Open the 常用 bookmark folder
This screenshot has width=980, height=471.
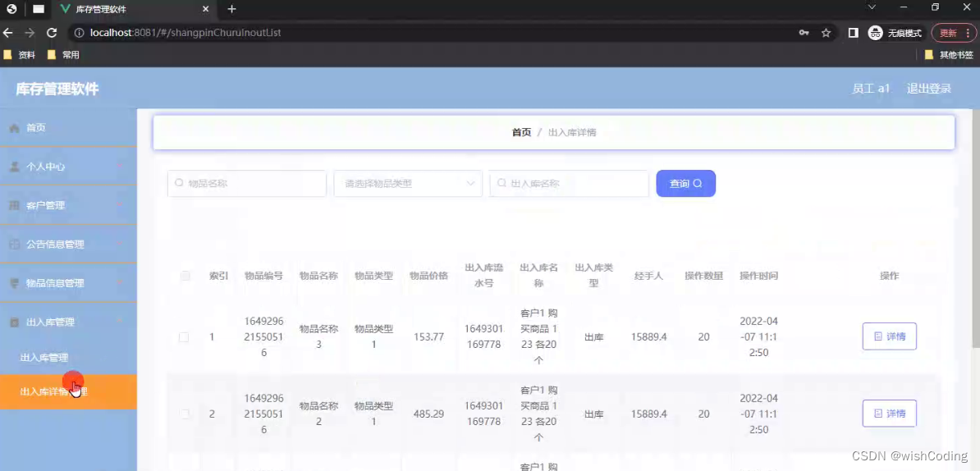click(63, 55)
